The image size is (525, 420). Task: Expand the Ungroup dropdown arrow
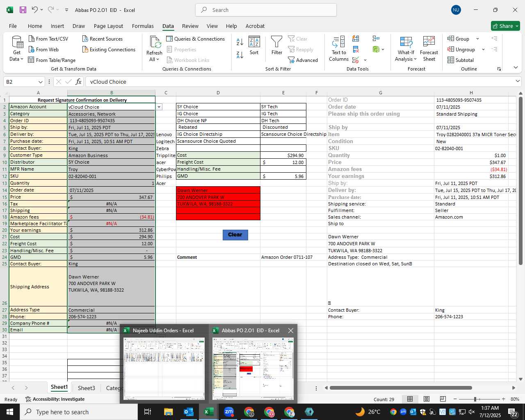tap(483, 49)
